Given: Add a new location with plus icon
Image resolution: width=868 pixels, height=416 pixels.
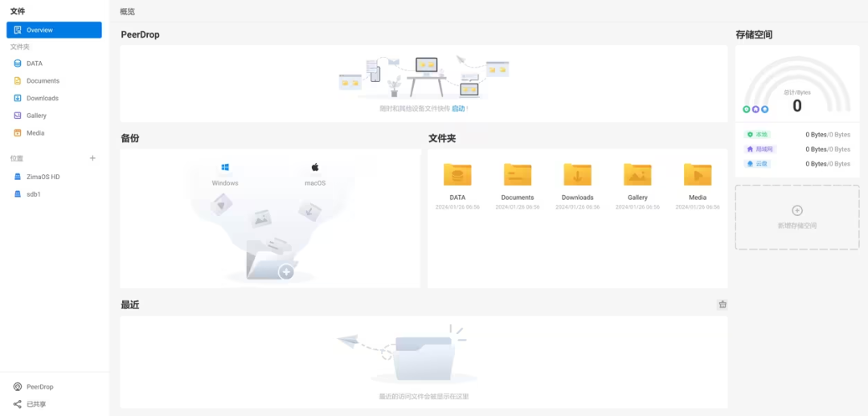Looking at the screenshot, I should click(92, 158).
